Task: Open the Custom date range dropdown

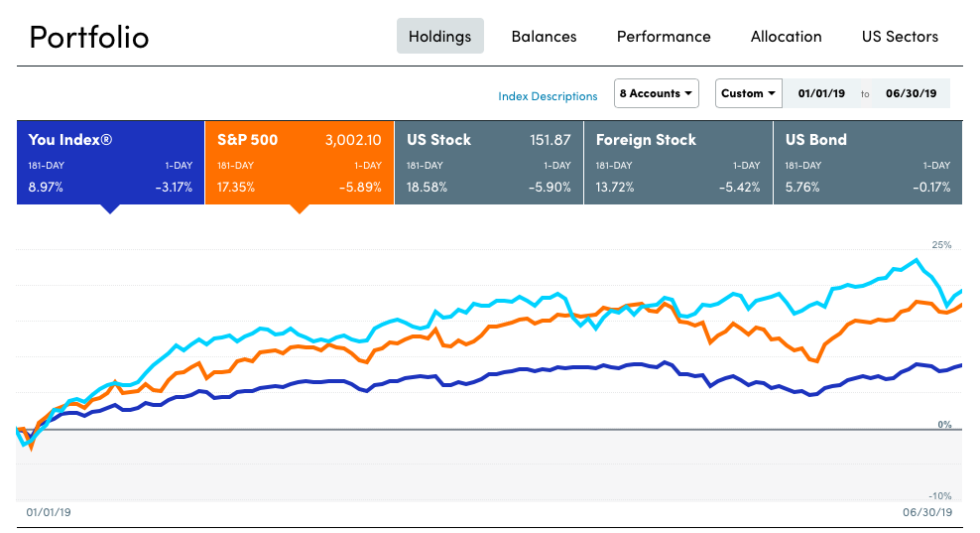Action: pyautogui.click(x=748, y=93)
